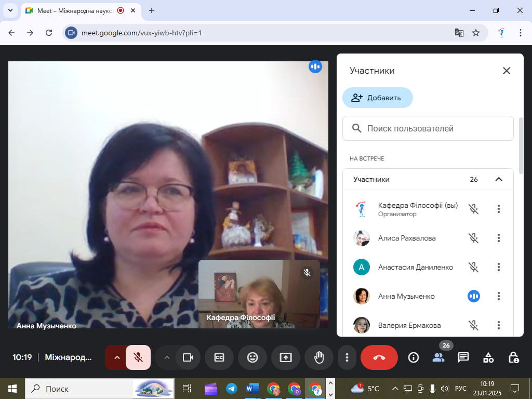The height and width of the screenshot is (399, 532).
Task: Select Алиса Рахвалова avatar in participants
Action: pos(362,238)
